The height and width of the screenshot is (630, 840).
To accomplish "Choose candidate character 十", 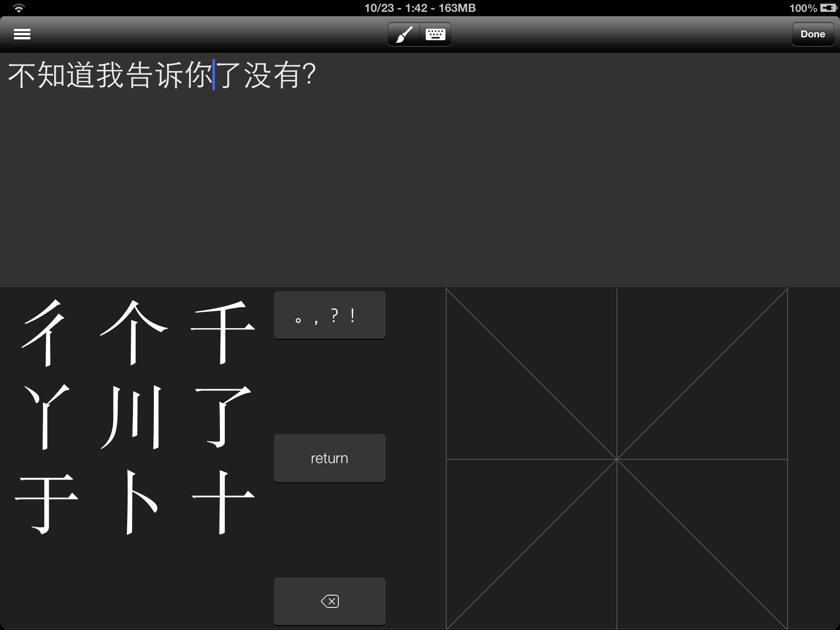I will point(223,502).
